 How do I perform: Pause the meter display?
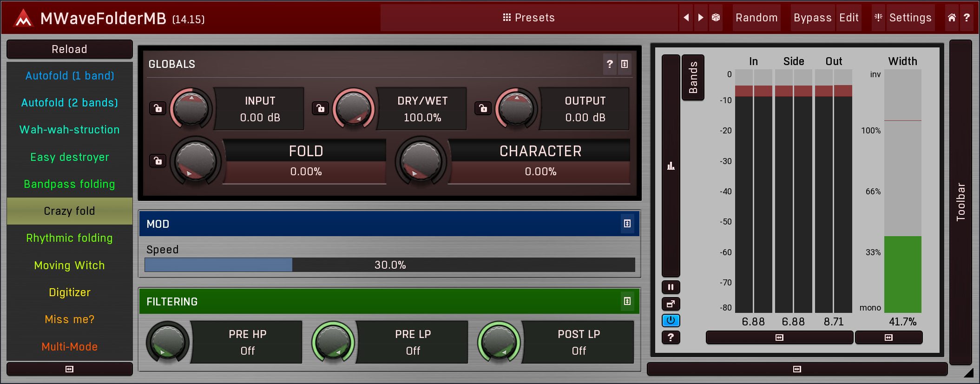[x=671, y=287]
